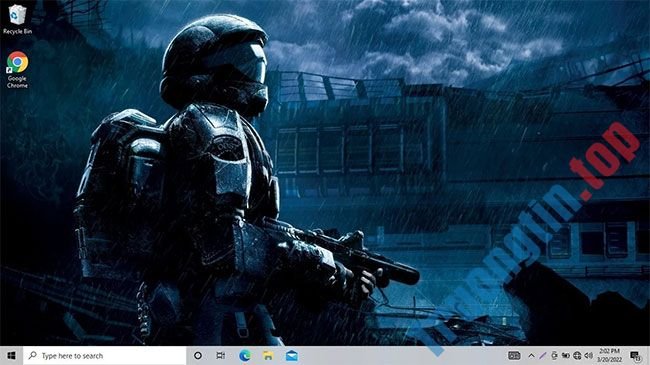This screenshot has height=365, width=650.
Task: Click the touch keyboard tray icon
Action: [x=514, y=355]
